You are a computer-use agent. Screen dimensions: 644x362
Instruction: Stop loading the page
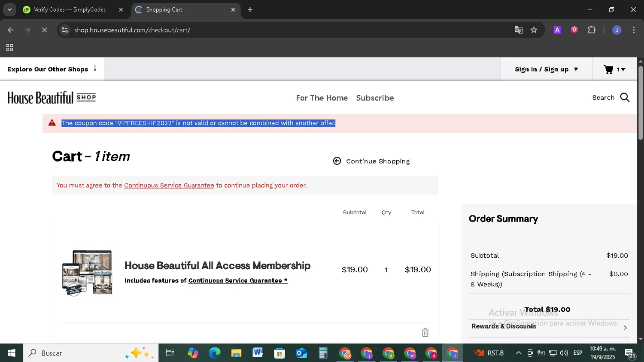pos(45,30)
